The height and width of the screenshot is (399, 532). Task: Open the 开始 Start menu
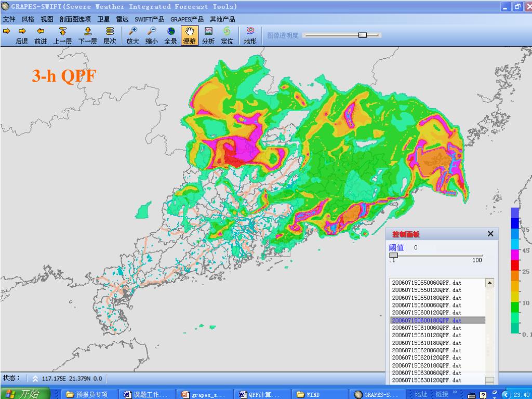[25, 394]
